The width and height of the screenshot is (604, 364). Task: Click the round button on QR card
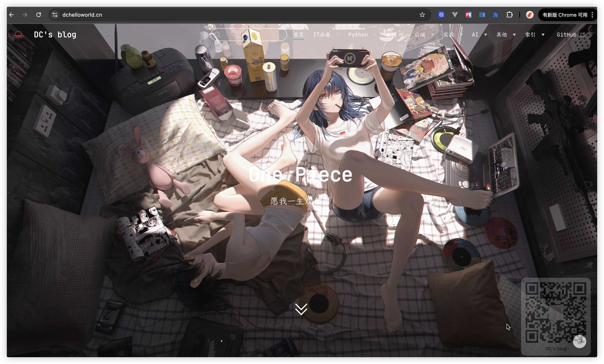[x=579, y=341]
